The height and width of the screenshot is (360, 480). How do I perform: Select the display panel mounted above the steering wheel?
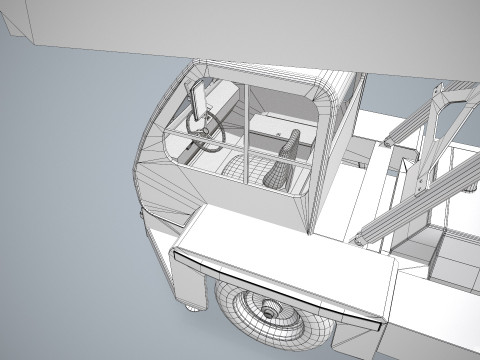tap(198, 99)
